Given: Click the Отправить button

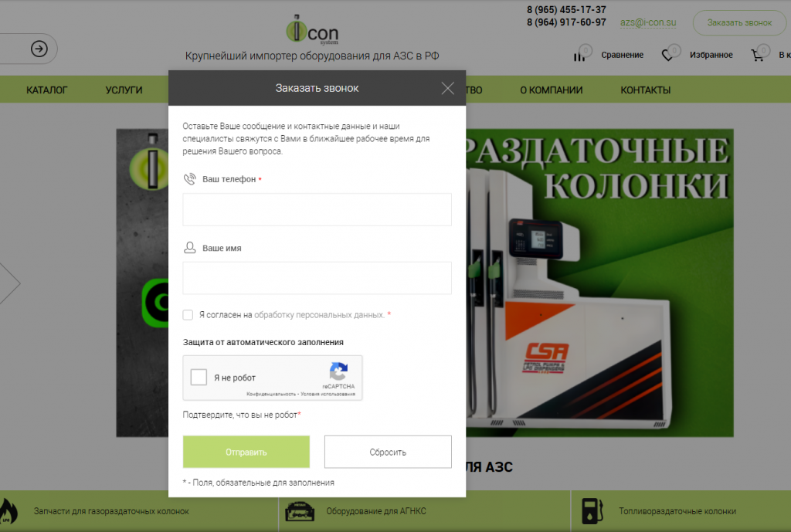Looking at the screenshot, I should [246, 452].
